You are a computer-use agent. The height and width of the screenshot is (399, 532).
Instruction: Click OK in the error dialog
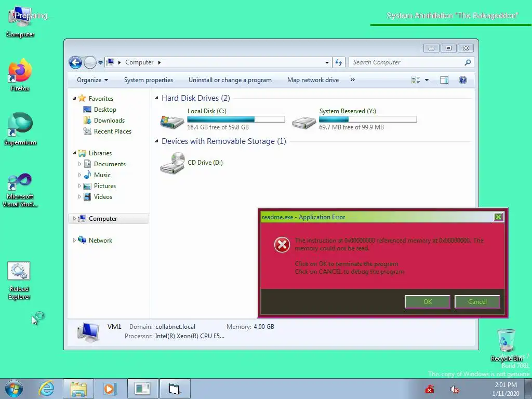click(x=428, y=302)
